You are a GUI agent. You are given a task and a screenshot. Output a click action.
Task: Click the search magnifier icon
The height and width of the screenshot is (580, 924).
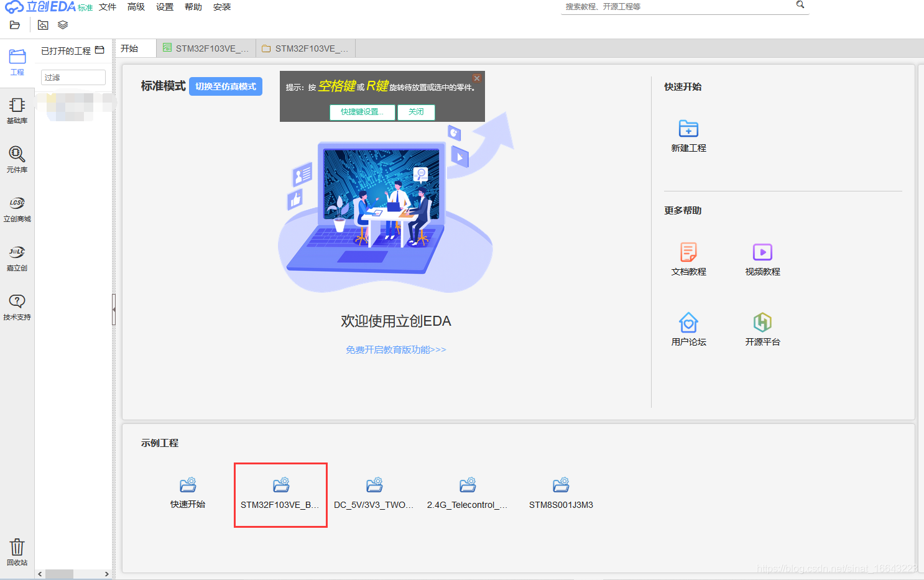800,5
